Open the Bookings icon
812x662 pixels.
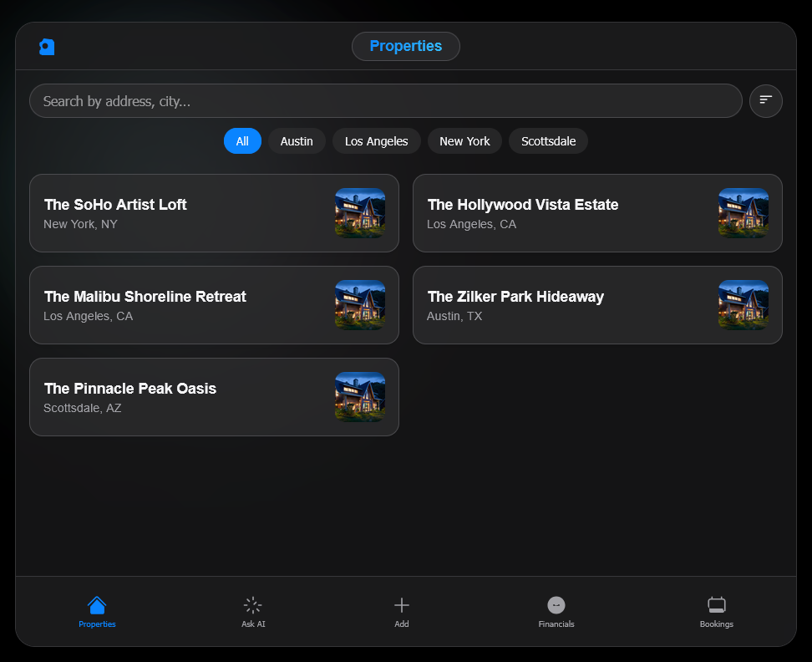pos(716,605)
